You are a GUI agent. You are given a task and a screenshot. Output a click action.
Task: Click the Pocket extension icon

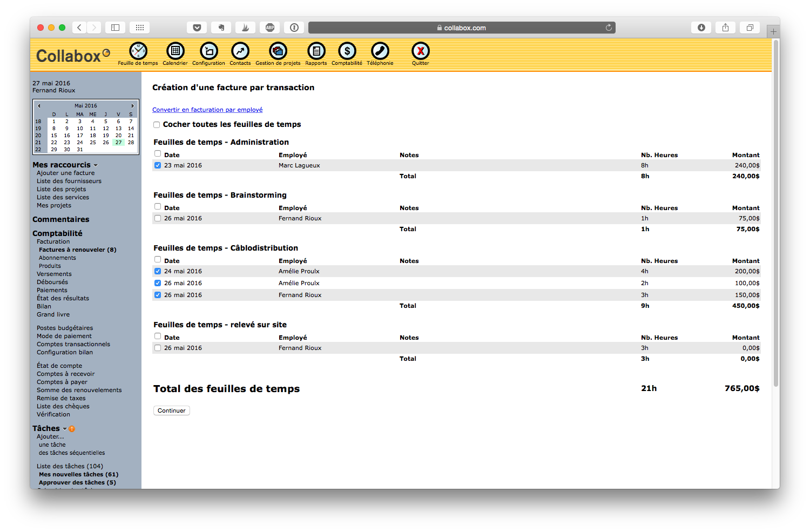[197, 28]
